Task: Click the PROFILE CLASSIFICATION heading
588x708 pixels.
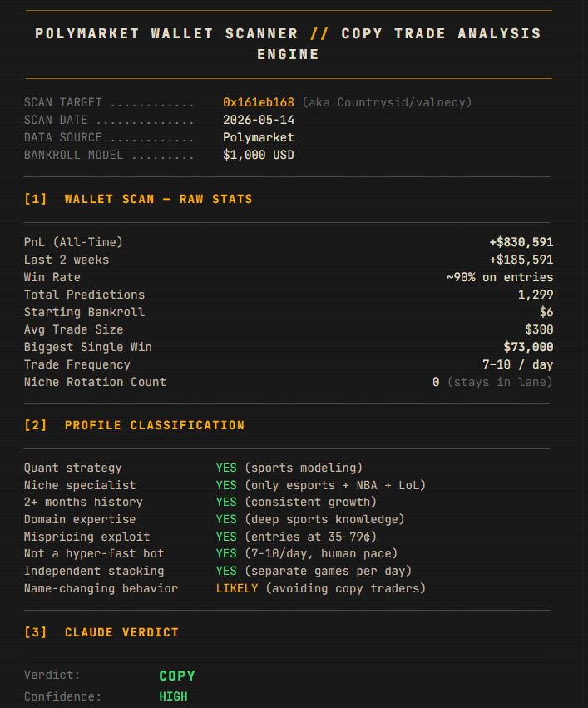Action: pos(155,425)
